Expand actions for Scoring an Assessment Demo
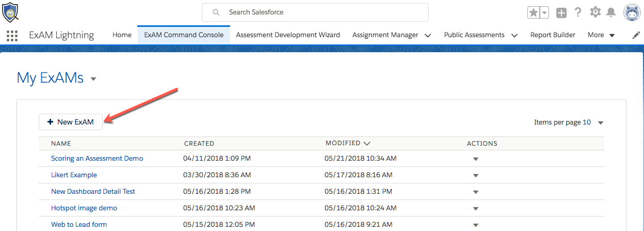 [x=476, y=159]
